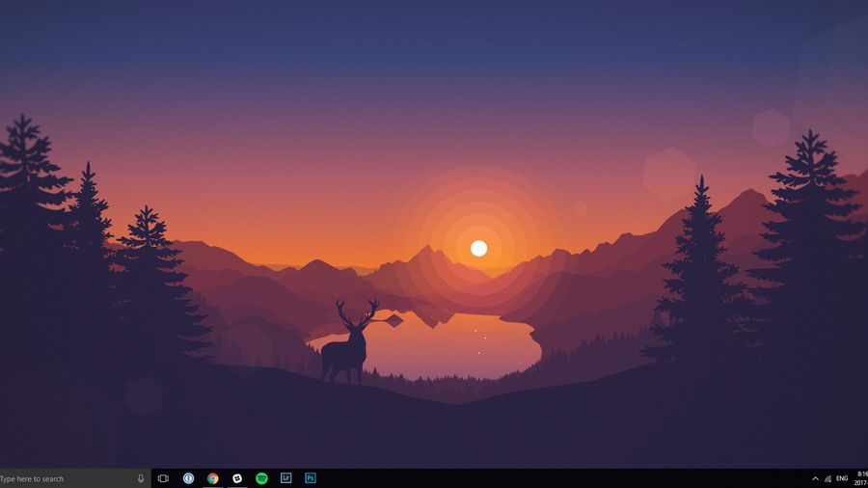The image size is (868, 488).
Task: Activate the microphone voice search icon
Action: 141,478
